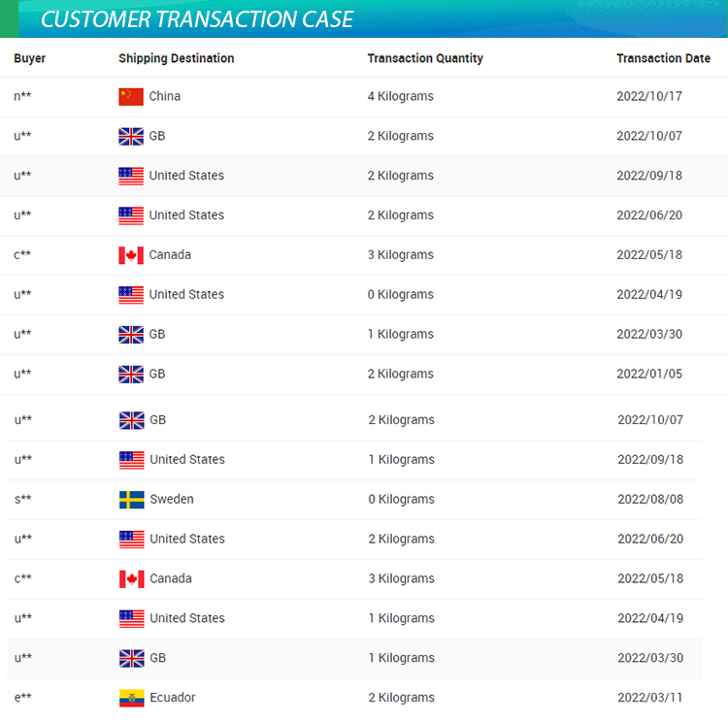Screen dimensions: 728x722
Task: Select the 2022/08/08 date cell
Action: point(650,500)
